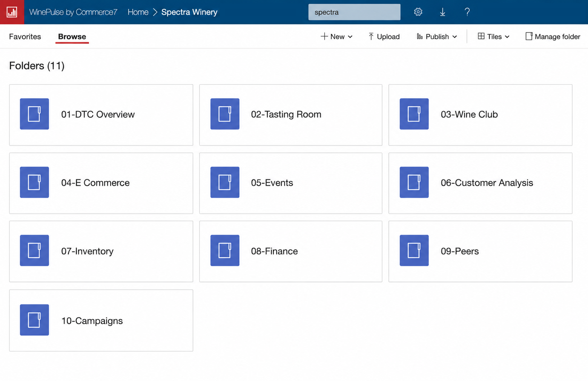Open the 04-E Commerce folder name
Image resolution: width=588 pixels, height=381 pixels.
95,183
